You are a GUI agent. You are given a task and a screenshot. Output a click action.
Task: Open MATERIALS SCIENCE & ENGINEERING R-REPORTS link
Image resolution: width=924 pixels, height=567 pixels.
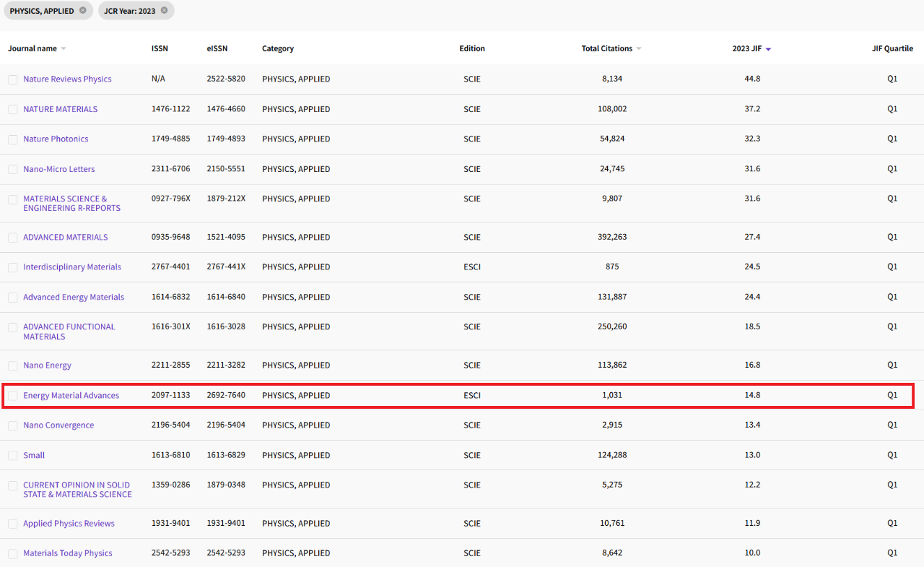click(71, 203)
